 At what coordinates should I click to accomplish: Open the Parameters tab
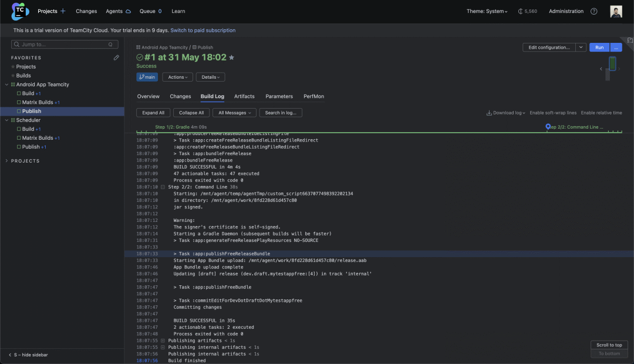[279, 96]
